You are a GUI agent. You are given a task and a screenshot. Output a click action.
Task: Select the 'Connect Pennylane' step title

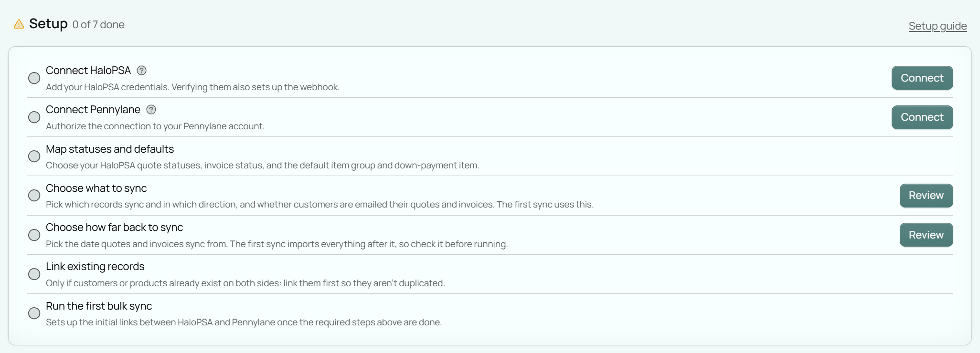93,110
